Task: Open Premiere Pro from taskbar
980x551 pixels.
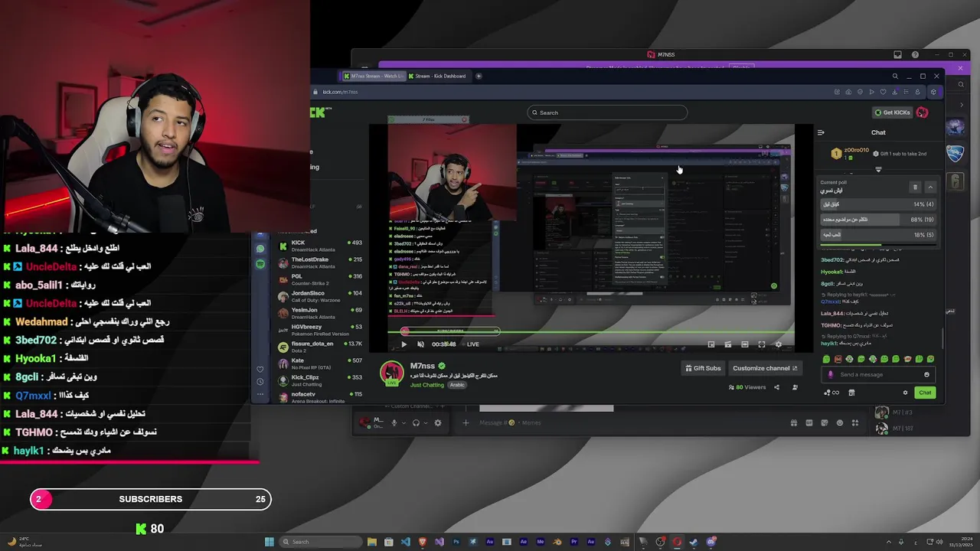Action: 574,542
